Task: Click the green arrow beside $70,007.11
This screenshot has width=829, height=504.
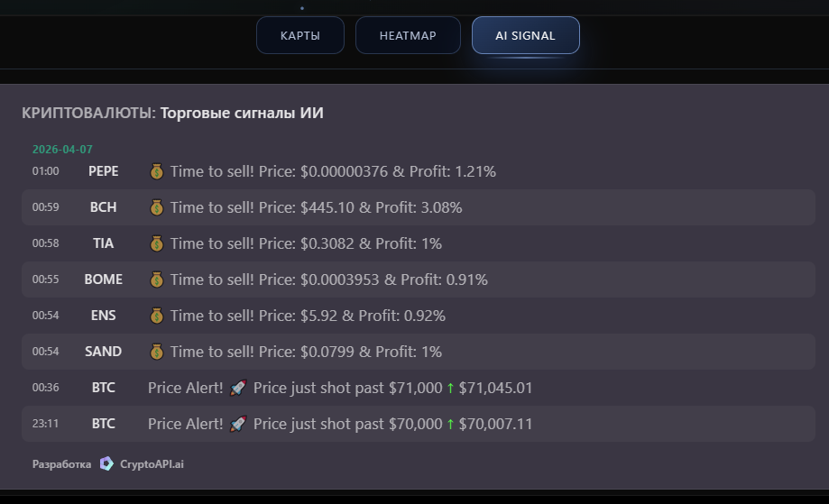Action: (x=451, y=425)
